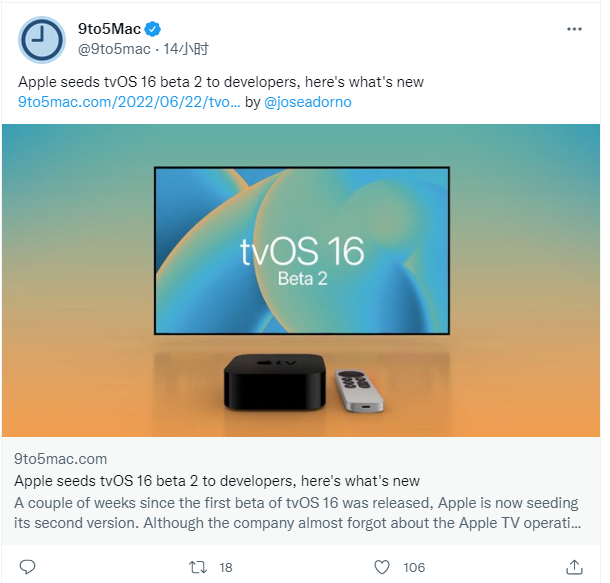The height and width of the screenshot is (583, 610).
Task: Open the 9to5Mac clock profile avatar
Action: pos(42,40)
